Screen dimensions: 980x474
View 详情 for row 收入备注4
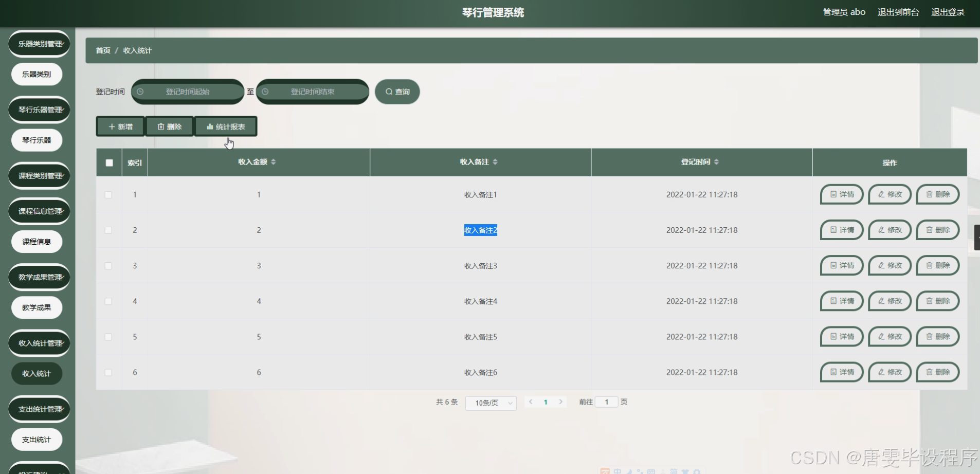tap(842, 301)
